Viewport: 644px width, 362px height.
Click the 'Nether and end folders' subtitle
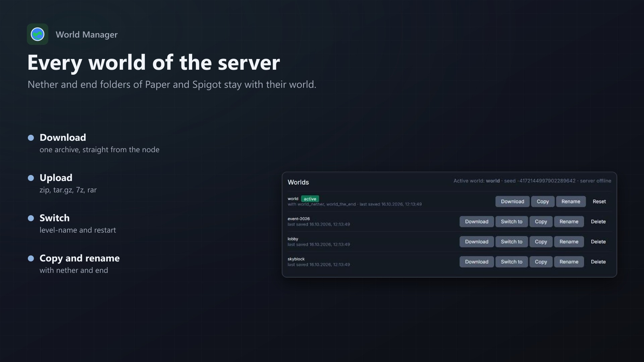tap(172, 84)
